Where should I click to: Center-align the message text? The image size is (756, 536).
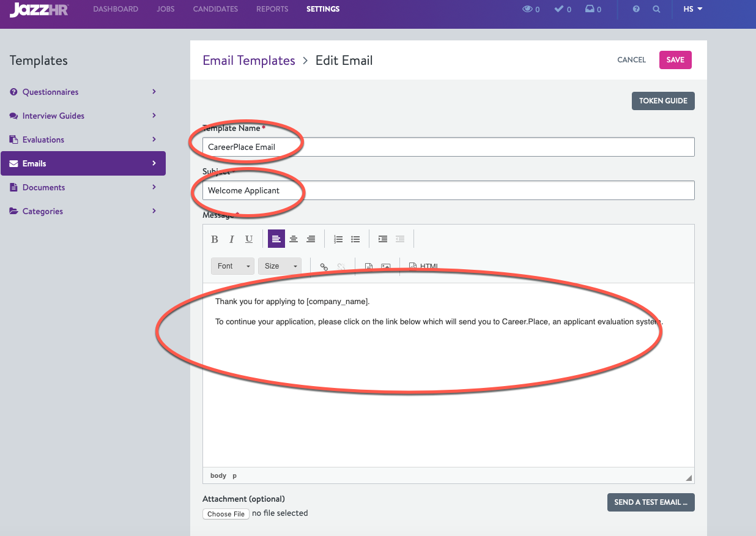click(x=294, y=239)
